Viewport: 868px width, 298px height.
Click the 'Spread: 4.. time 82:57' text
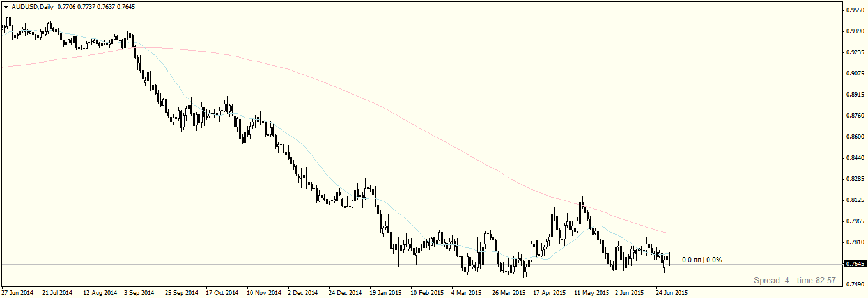tap(795, 280)
